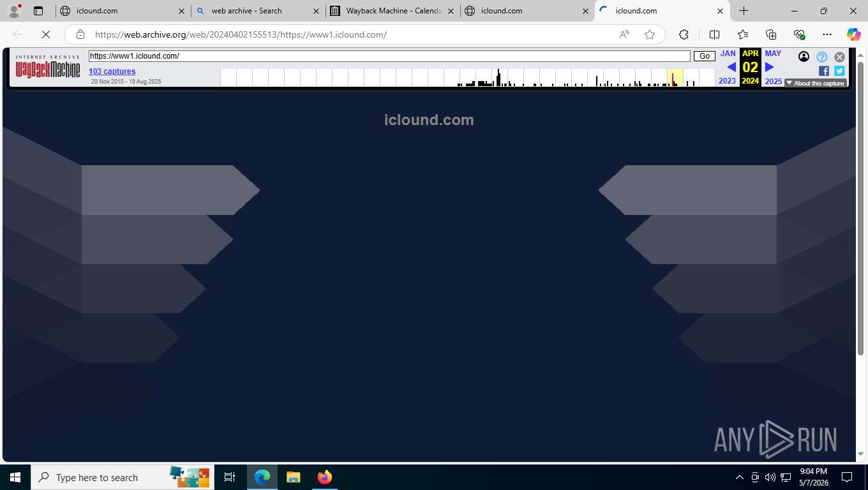The width and height of the screenshot is (868, 490).
Task: Click the Wayback URL input field
Action: [389, 56]
